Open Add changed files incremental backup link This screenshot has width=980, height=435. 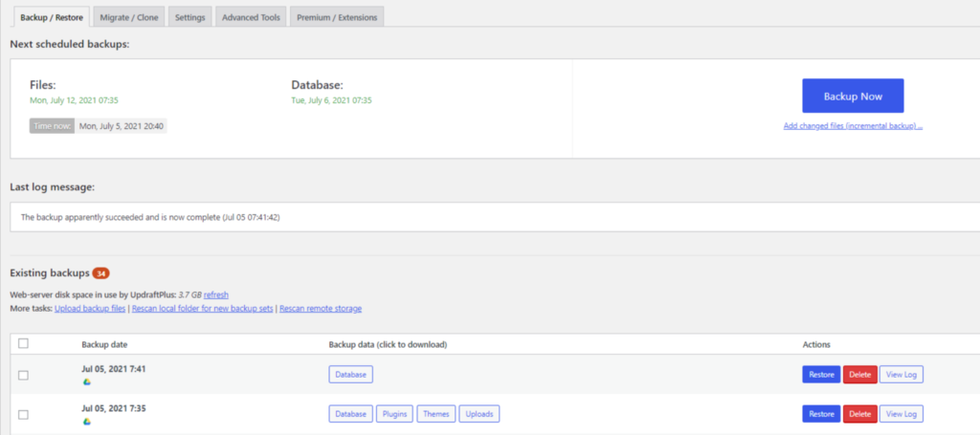click(853, 126)
